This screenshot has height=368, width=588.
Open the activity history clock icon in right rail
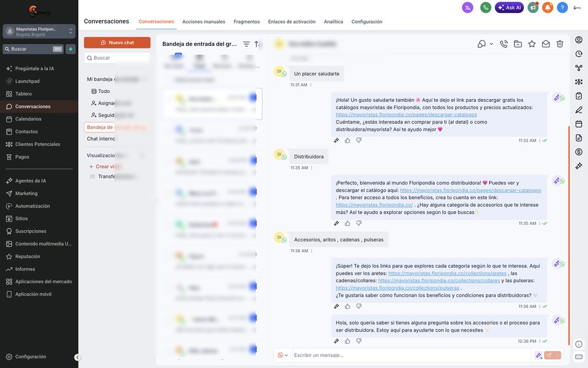[x=579, y=54]
